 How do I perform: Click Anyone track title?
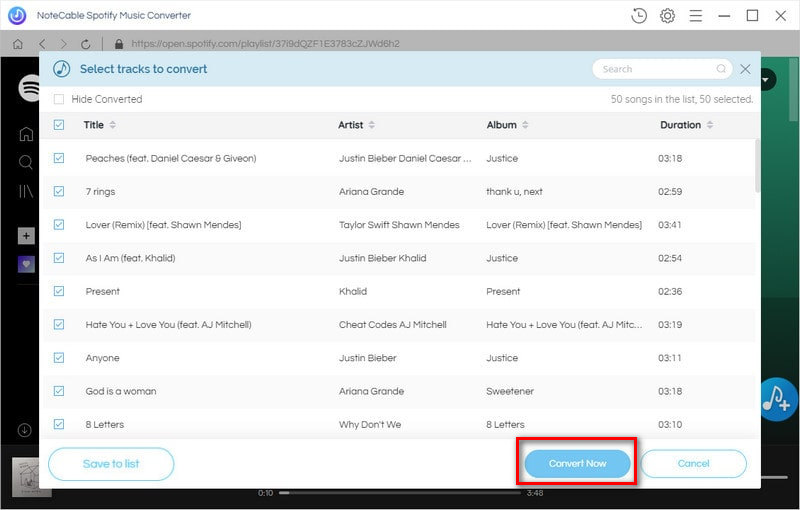tap(103, 358)
